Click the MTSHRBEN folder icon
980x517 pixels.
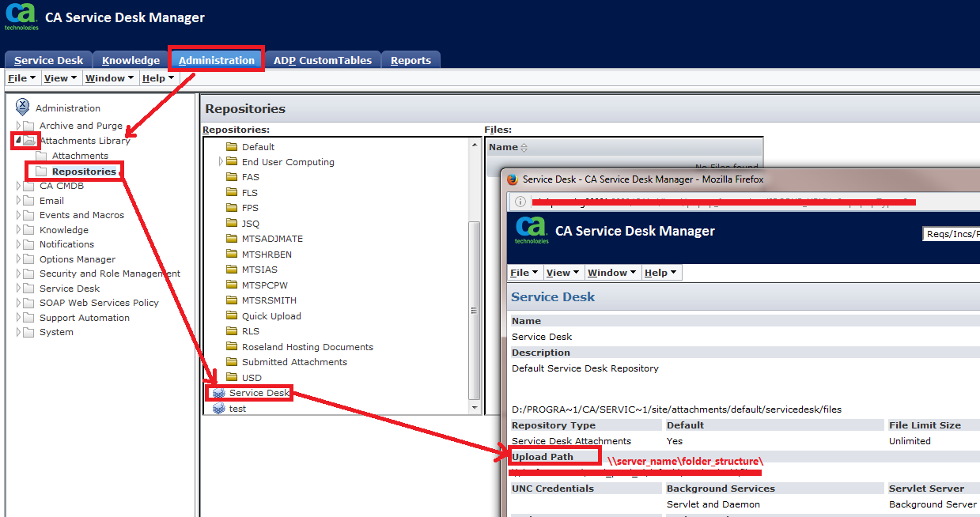click(232, 254)
